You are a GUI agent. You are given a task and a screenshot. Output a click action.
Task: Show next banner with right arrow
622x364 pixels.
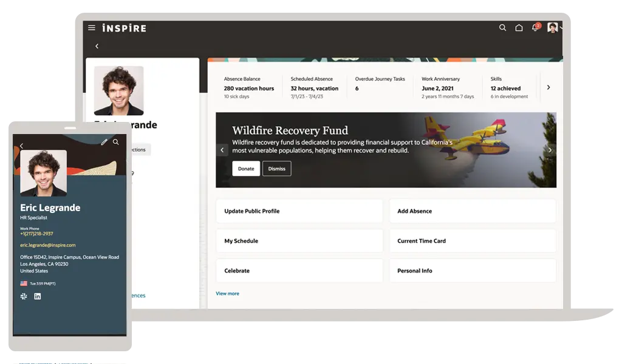pos(550,150)
